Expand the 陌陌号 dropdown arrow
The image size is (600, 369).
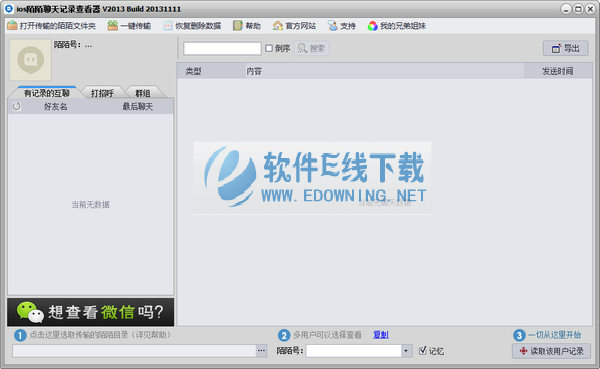pyautogui.click(x=406, y=351)
